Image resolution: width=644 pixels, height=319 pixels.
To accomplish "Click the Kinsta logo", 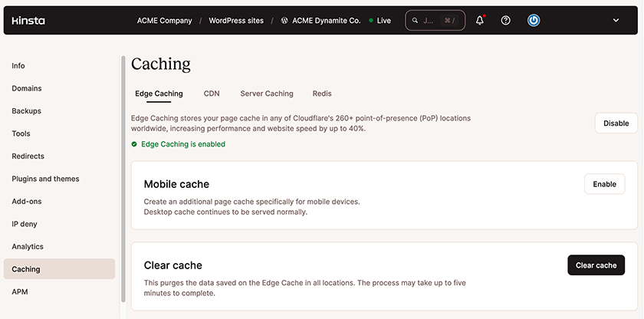I will click(x=28, y=21).
